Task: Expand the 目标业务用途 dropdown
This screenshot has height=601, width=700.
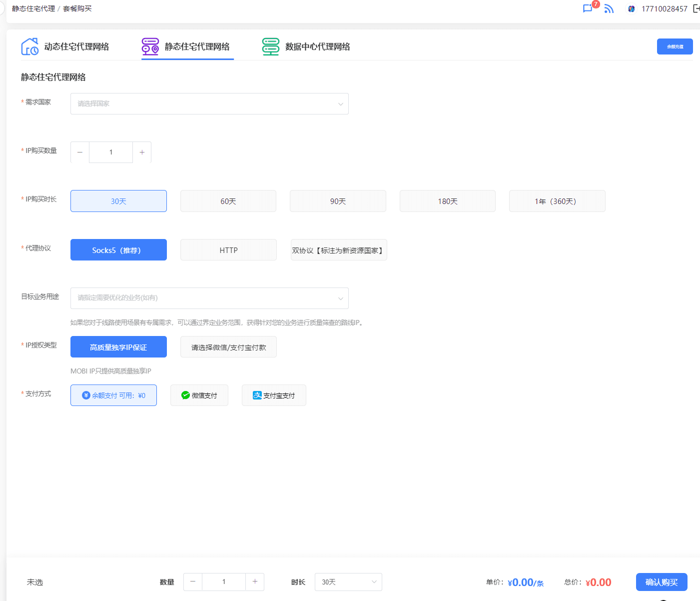Action: point(209,298)
